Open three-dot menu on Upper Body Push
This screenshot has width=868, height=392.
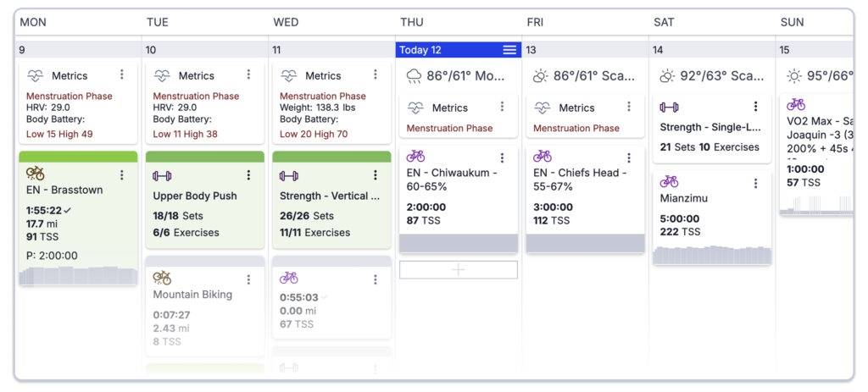click(x=248, y=175)
